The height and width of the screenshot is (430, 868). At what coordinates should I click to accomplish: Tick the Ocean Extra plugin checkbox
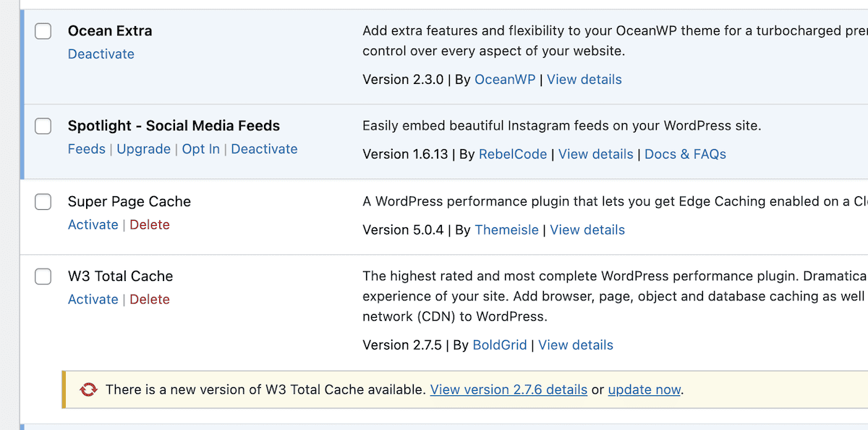[43, 31]
